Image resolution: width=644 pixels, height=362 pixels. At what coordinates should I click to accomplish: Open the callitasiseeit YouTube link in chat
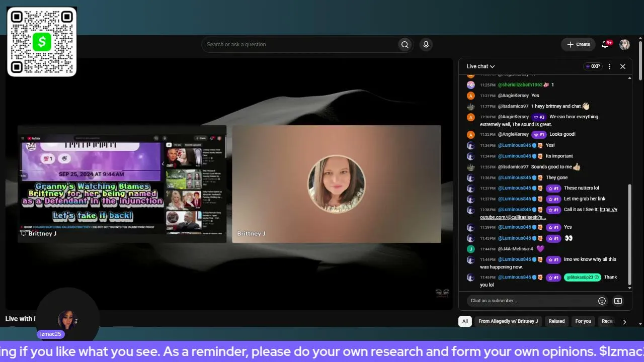(x=548, y=214)
